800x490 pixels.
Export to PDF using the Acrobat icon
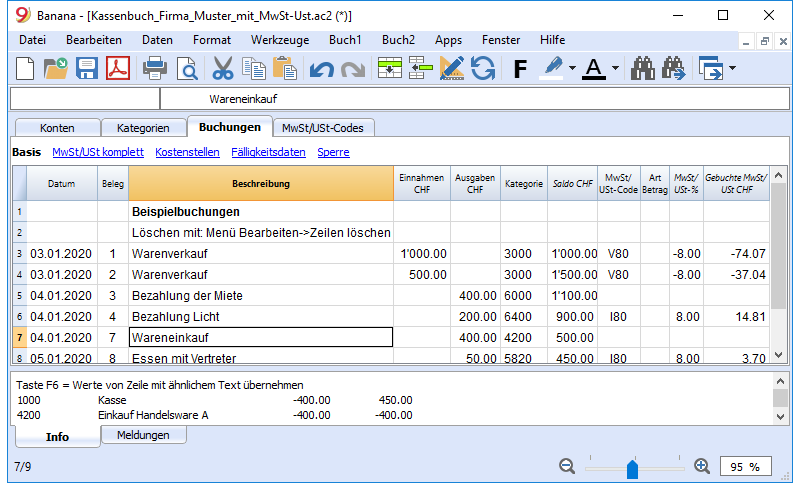click(x=118, y=68)
